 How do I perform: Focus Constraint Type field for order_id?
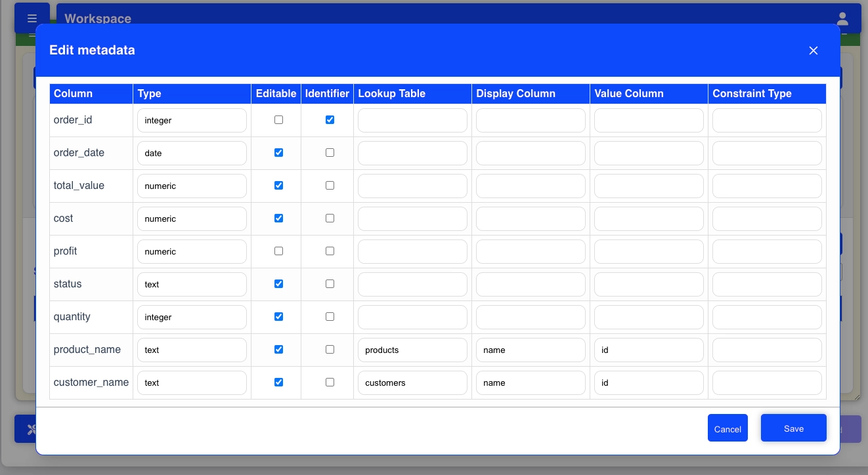[x=767, y=120]
